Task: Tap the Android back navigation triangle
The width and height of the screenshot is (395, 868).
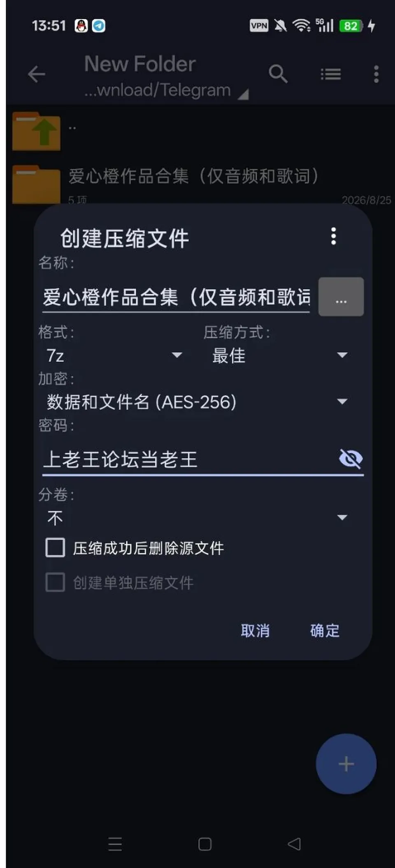Action: tap(294, 844)
